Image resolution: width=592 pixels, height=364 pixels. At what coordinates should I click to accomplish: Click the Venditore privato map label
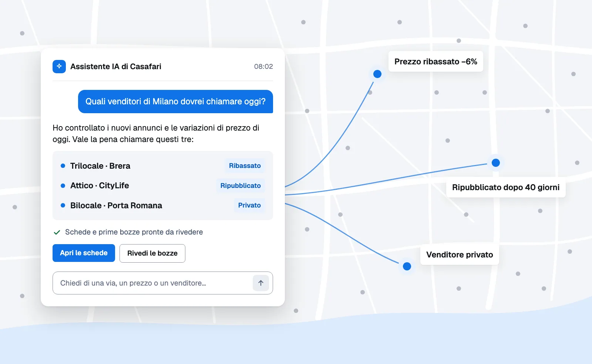coord(460,255)
